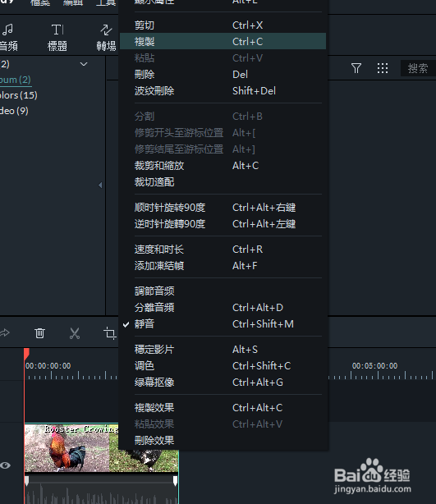Viewport: 436px width, 504px height.
Task: Toggle the checked 靜音 (mute) entry
Action: pos(223,323)
